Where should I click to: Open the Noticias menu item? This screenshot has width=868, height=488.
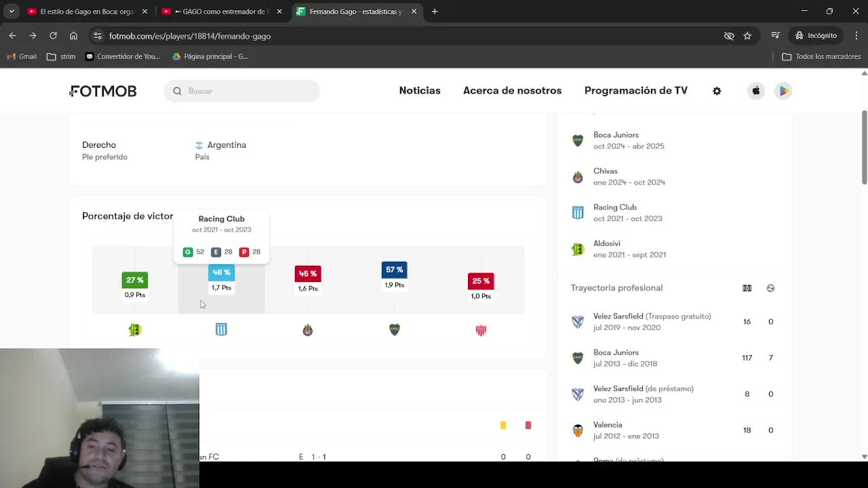point(420,91)
